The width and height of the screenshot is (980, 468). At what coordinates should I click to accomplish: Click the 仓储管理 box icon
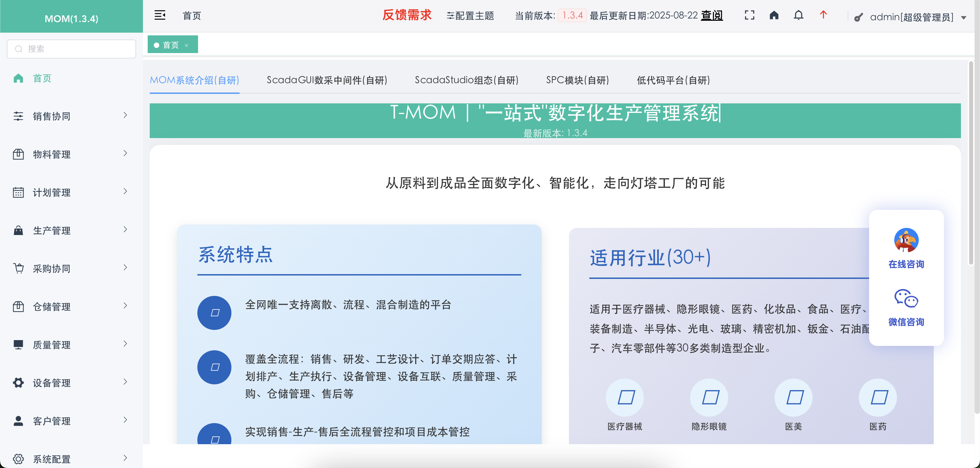18,306
